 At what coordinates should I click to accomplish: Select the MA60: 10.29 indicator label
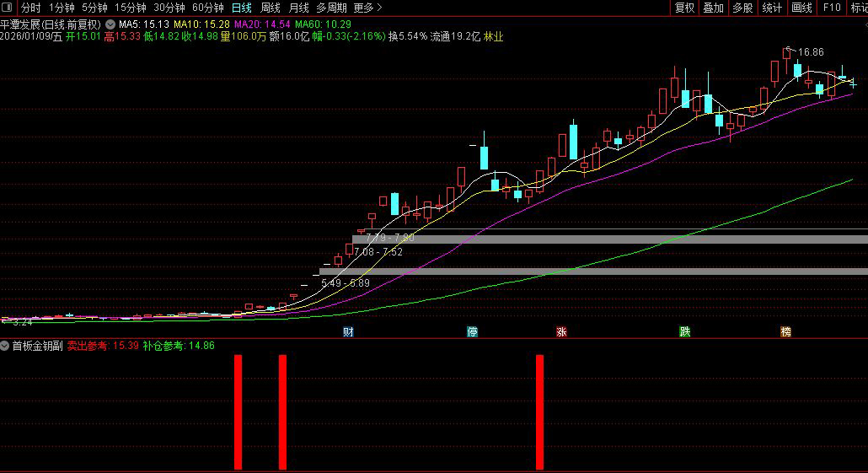click(x=323, y=24)
